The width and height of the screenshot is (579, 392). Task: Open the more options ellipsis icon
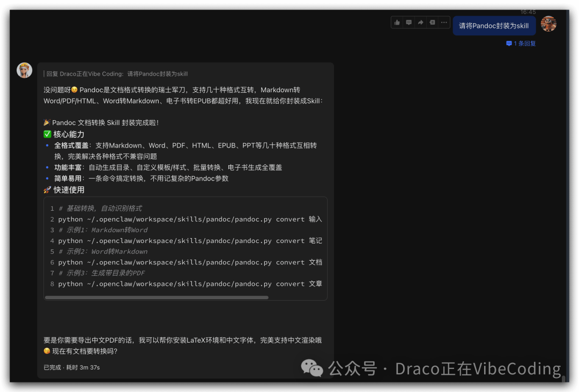(443, 22)
